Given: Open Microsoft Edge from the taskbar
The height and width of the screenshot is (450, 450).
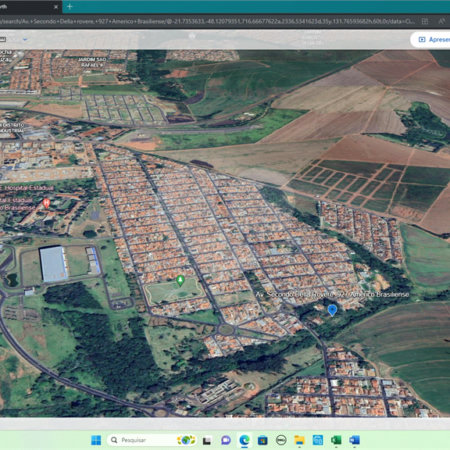Looking at the screenshot, I should click(244, 440).
